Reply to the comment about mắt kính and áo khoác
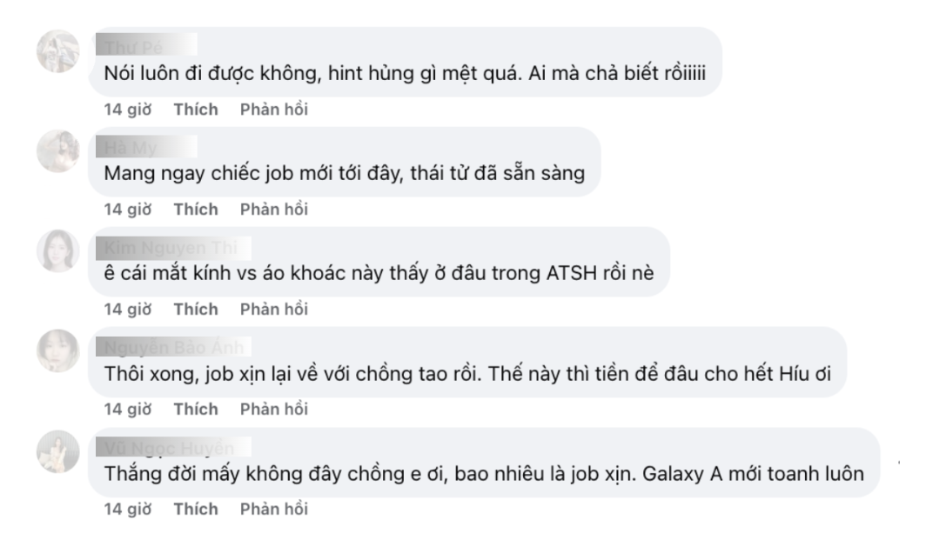Image resolution: width=926 pixels, height=560 pixels. pyautogui.click(x=273, y=310)
